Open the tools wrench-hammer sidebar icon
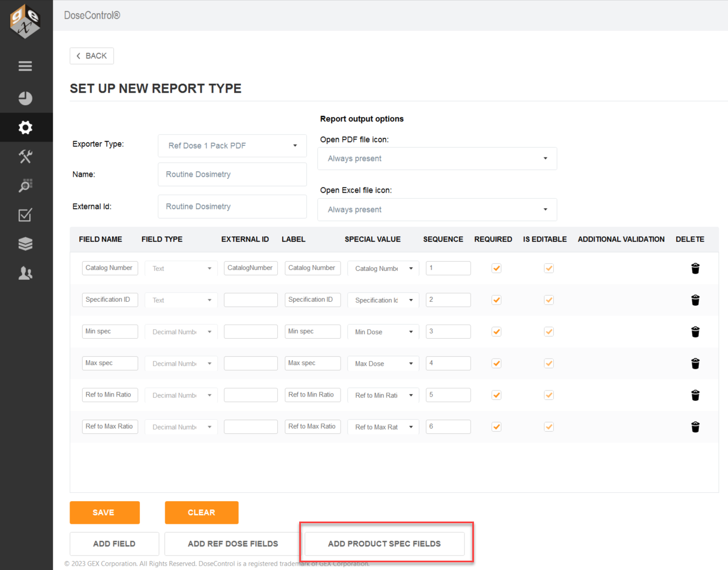The image size is (728, 570). 25,156
